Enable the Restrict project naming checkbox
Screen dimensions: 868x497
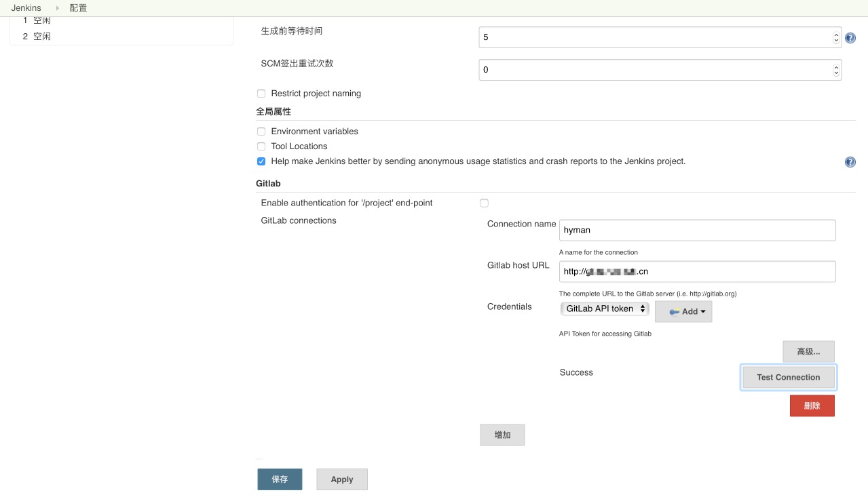(261, 94)
